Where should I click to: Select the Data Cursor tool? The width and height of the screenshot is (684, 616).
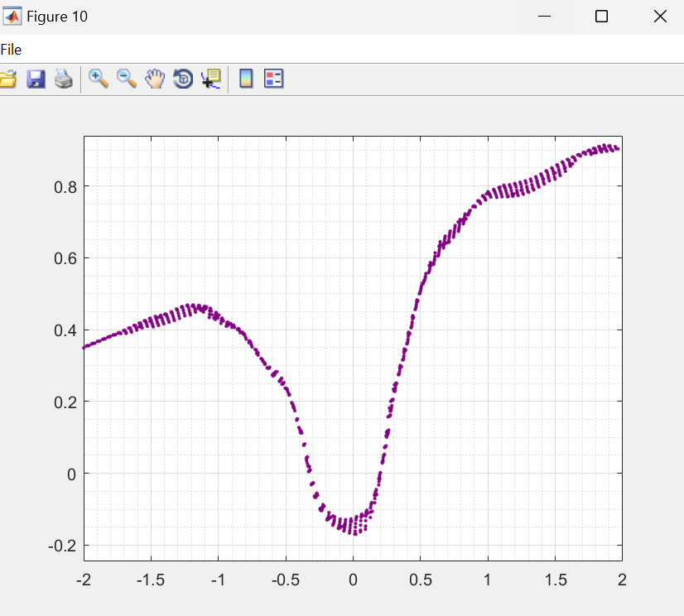(x=211, y=79)
